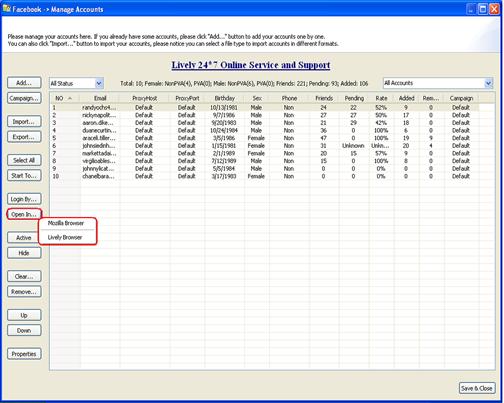Select account row virgiloables...
The width and height of the screenshot is (504, 403).
(265, 161)
